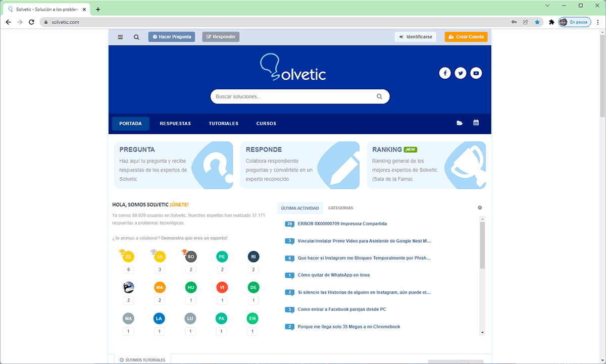Click the Responder button
Image resolution: width=606 pixels, height=364 pixels.
point(221,37)
